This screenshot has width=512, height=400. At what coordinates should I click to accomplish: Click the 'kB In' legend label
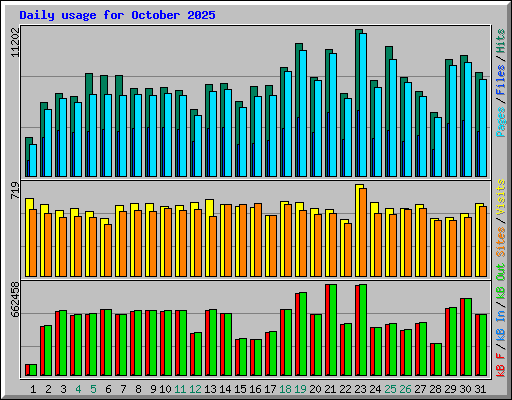pyautogui.click(x=501, y=326)
